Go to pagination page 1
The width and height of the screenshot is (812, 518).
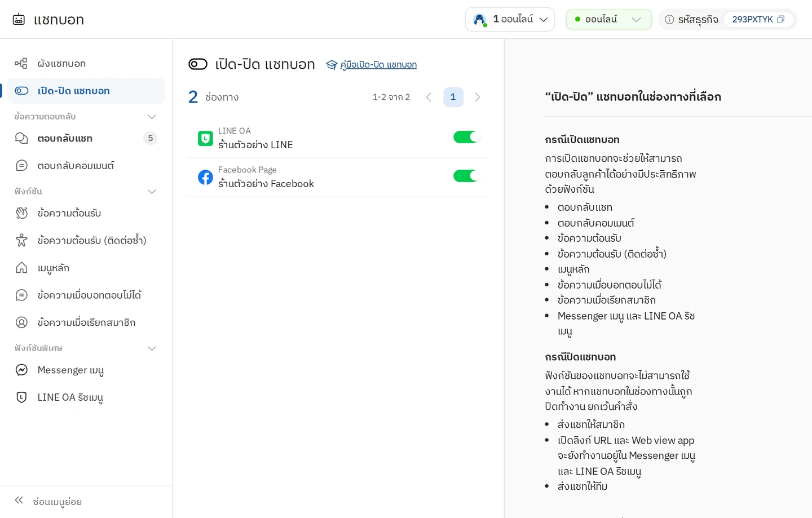[x=453, y=97]
